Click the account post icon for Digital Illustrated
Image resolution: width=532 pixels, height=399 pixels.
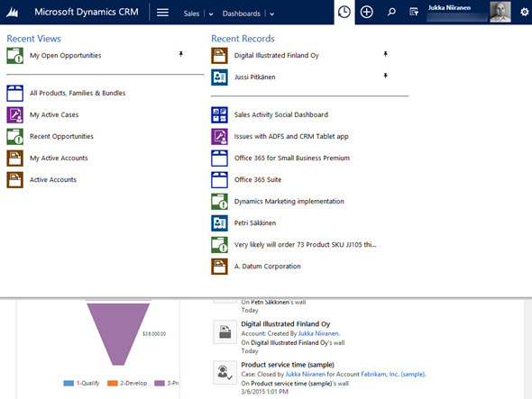(x=225, y=331)
